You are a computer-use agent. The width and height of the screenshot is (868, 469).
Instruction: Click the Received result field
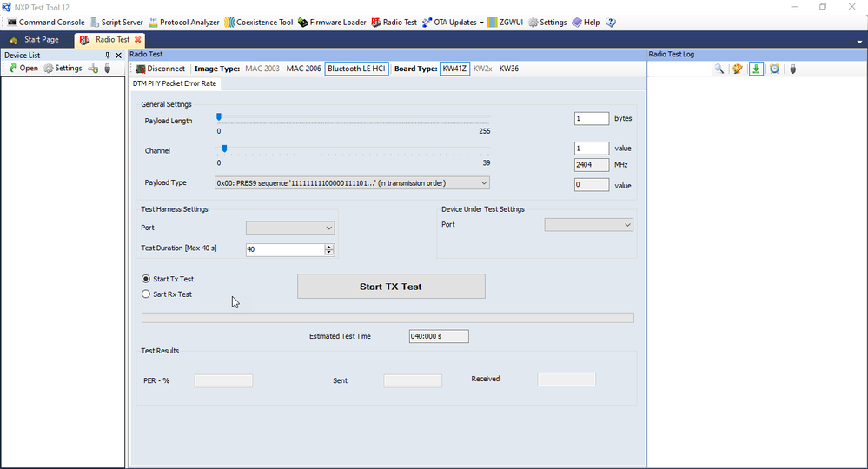click(x=567, y=380)
